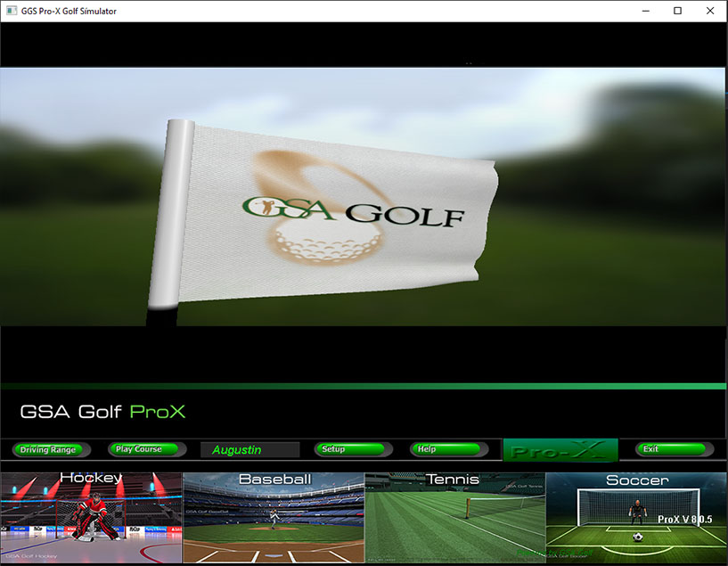The image size is (728, 566).
Task: Minimize the GGS Pro-X window
Action: point(645,11)
